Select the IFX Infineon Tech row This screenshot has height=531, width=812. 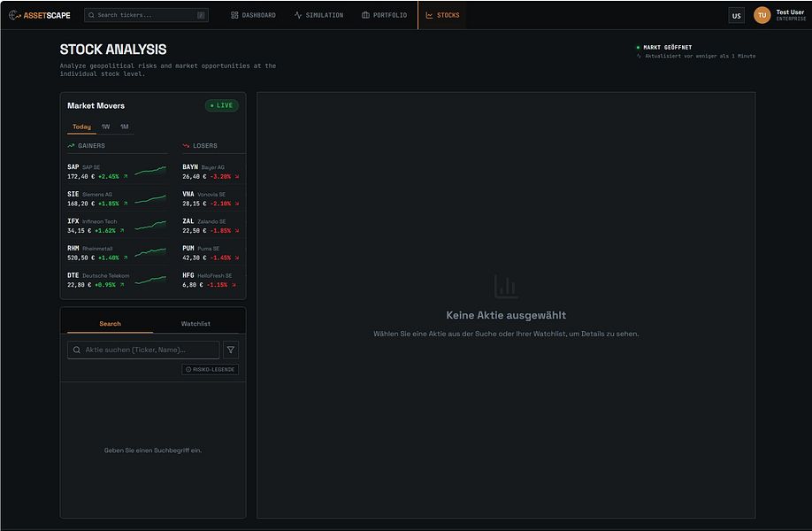point(117,226)
